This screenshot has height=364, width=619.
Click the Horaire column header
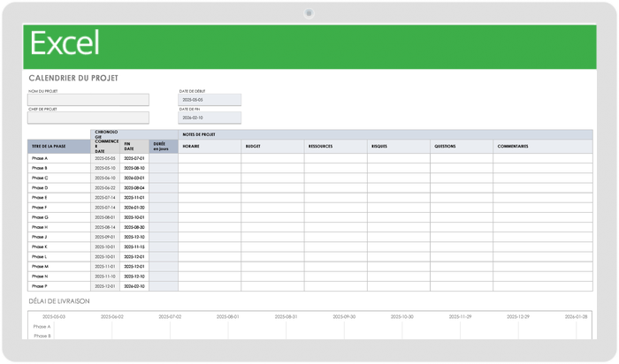[210, 147]
